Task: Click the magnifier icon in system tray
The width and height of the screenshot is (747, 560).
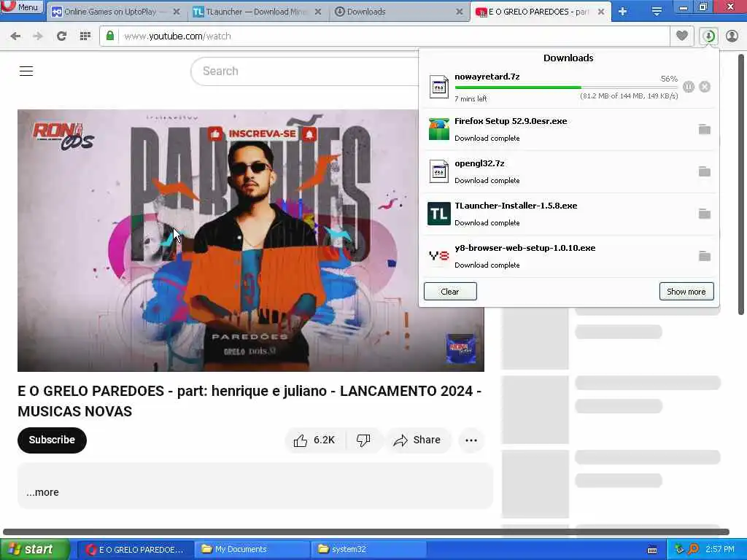Action: pos(693,549)
